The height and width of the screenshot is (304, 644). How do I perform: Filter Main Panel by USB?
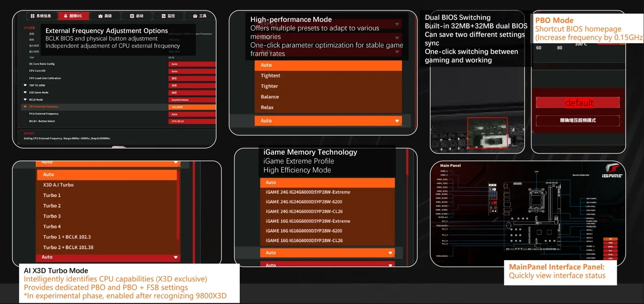[x=610, y=243]
